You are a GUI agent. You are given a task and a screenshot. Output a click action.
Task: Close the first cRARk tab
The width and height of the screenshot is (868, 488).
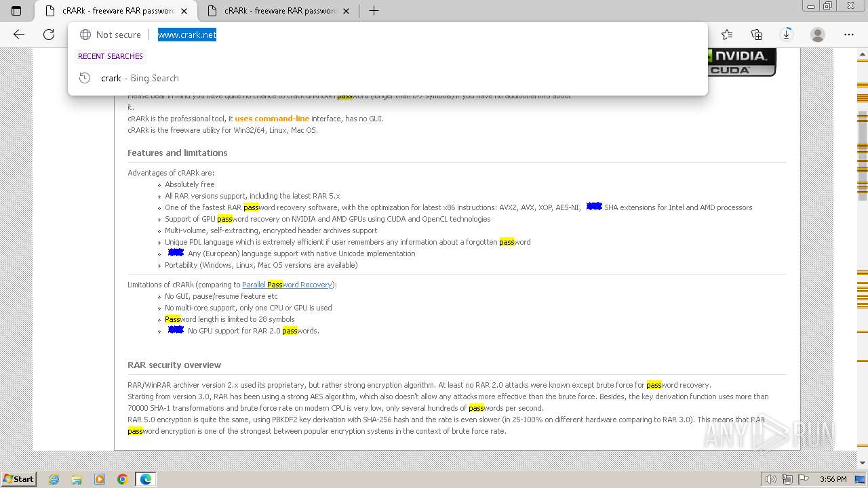(184, 11)
